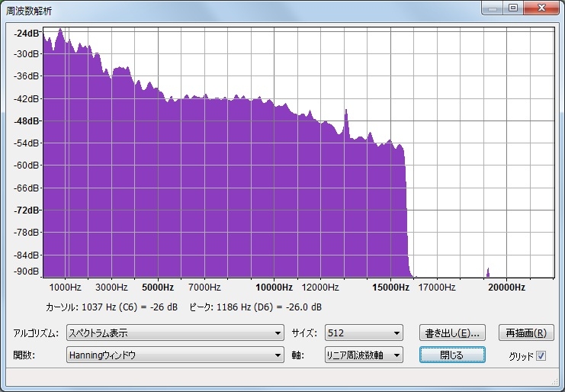Open the アルゴリズム dropdown showing スペクトラム表示
565x392 pixels.
[x=175, y=333]
